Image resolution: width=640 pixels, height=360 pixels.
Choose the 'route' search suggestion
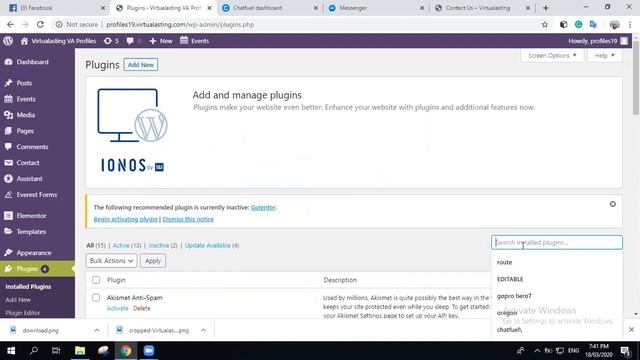(557, 262)
